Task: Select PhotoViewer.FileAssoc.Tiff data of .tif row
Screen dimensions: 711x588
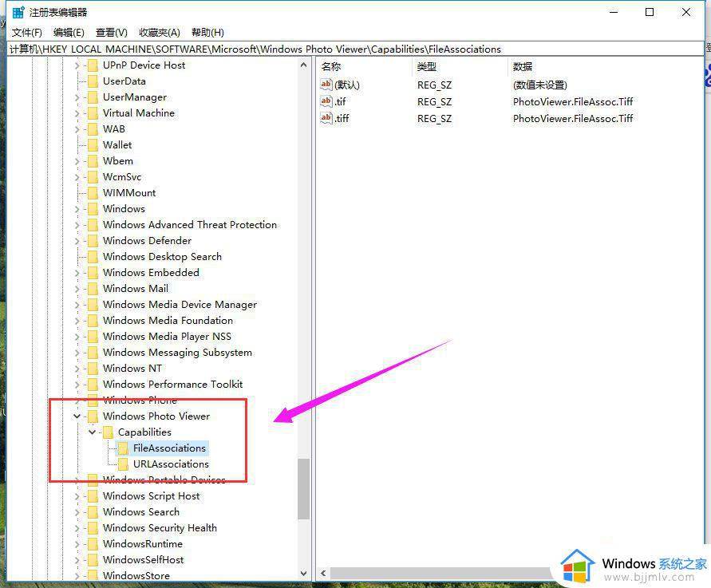Action: click(573, 101)
